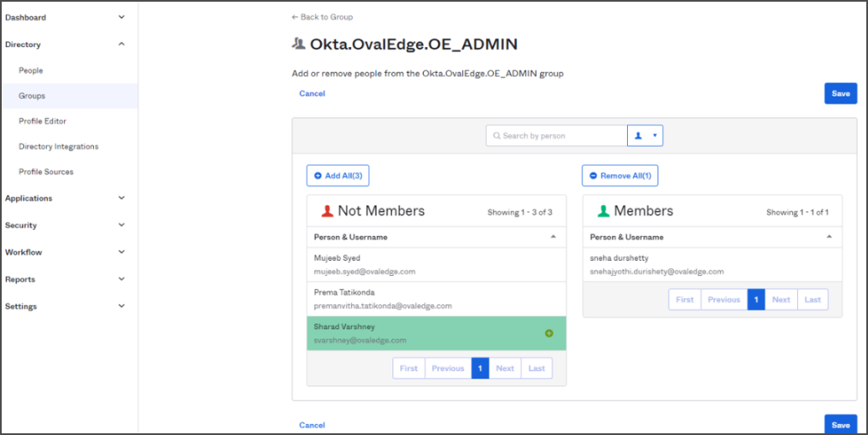Expand the Applications sidebar section
The image size is (868, 435).
pyautogui.click(x=122, y=198)
